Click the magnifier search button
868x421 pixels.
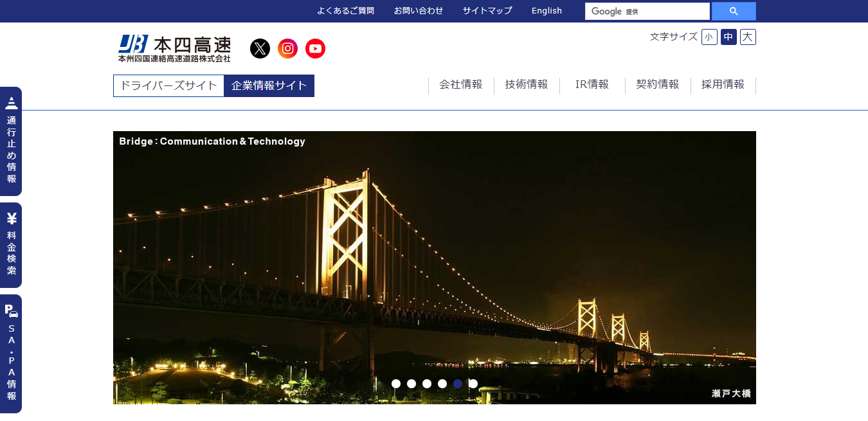(733, 12)
